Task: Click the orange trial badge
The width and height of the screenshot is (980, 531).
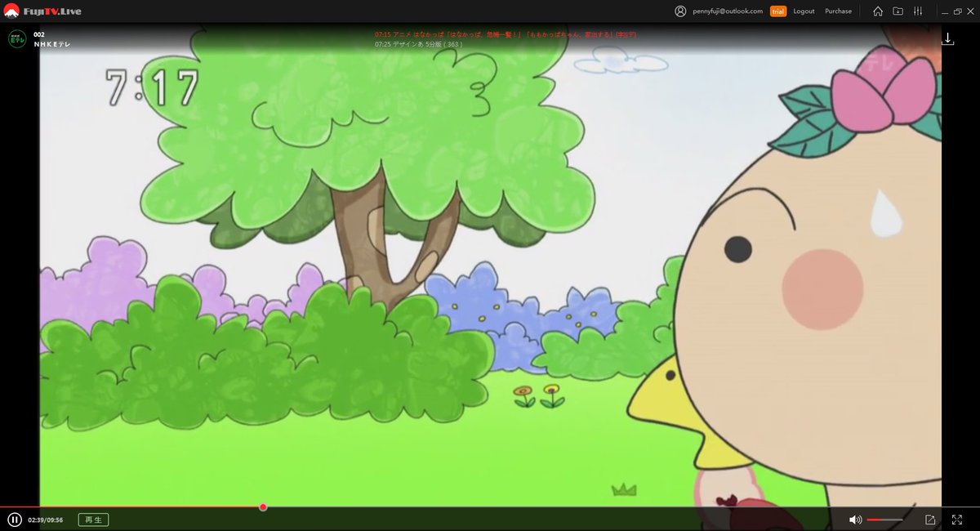Action: (x=778, y=11)
